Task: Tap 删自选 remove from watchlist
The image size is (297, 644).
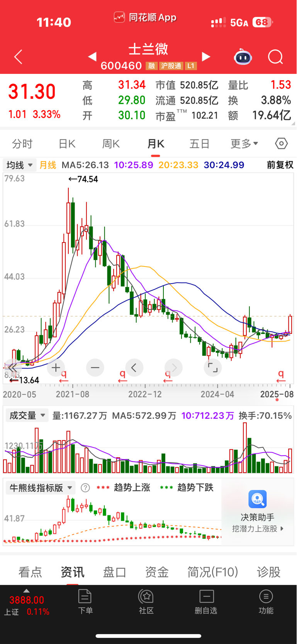Action: [x=206, y=602]
